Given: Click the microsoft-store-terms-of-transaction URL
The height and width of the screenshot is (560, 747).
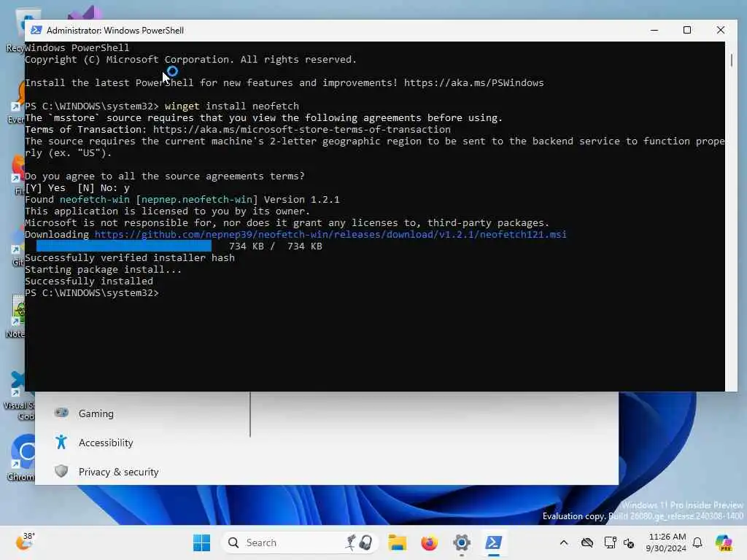Looking at the screenshot, I should click(301, 130).
